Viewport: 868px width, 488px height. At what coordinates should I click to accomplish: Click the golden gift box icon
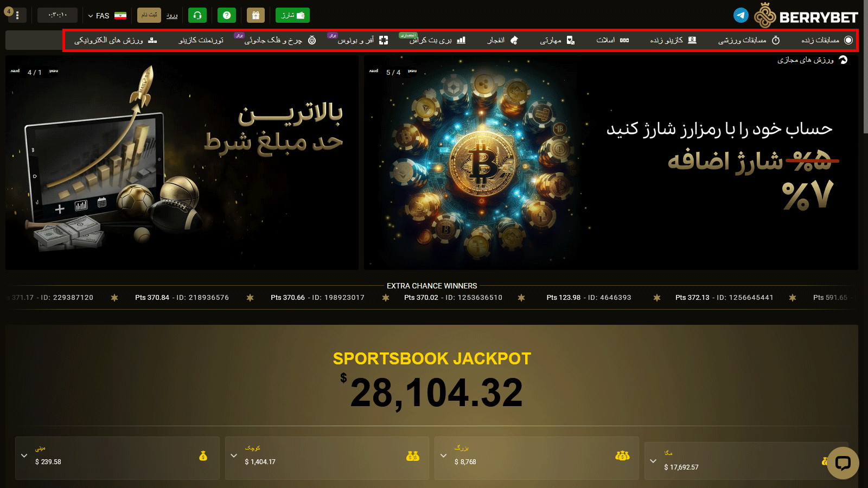(x=256, y=15)
